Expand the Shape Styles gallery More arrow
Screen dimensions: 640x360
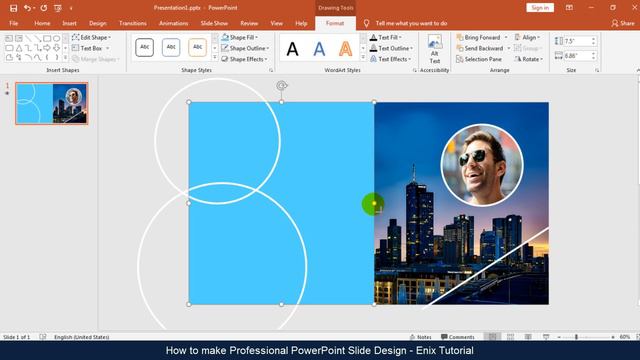215,58
